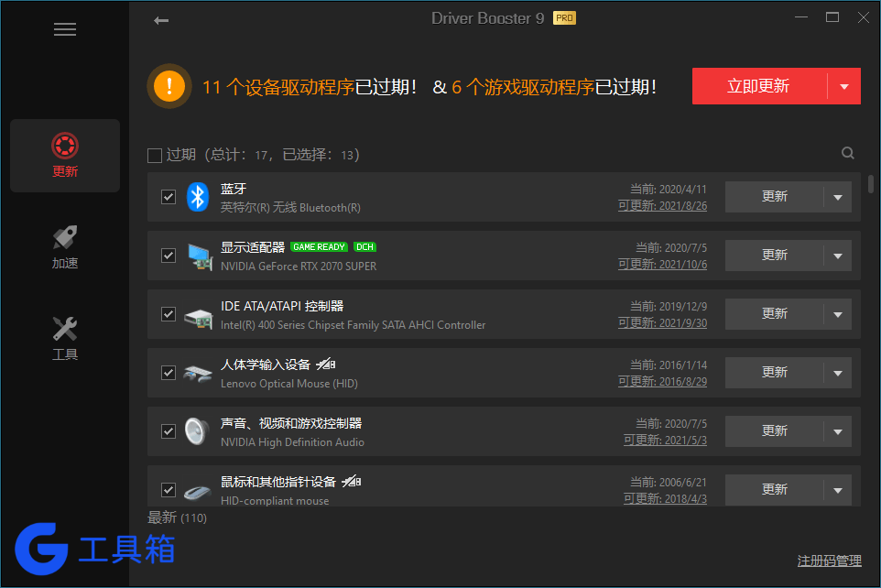The height and width of the screenshot is (588, 881).
Task: Open 可更新: 2016/8/29 version link
Action: pos(662,381)
